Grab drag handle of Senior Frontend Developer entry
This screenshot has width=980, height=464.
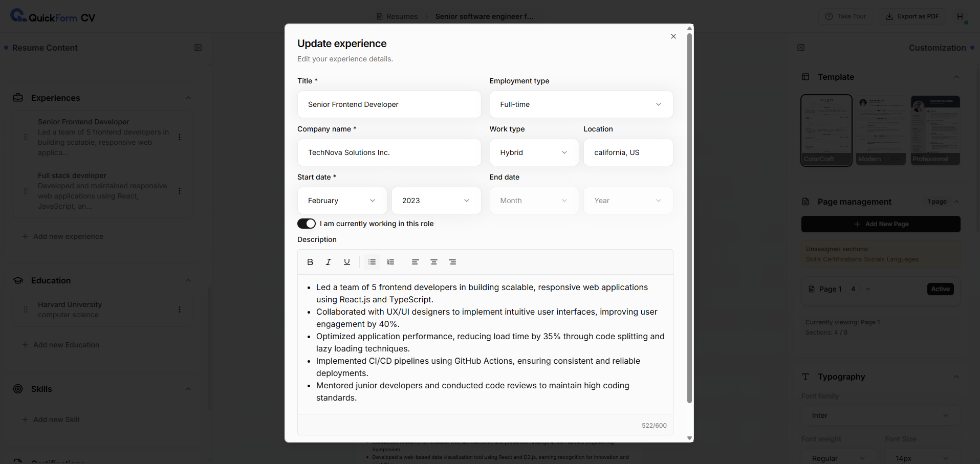coord(26,137)
